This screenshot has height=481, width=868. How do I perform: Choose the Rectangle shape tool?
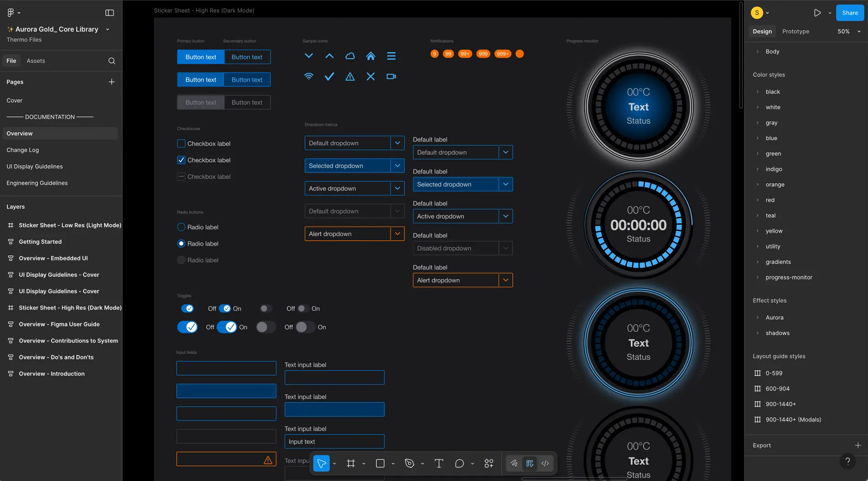pos(380,463)
